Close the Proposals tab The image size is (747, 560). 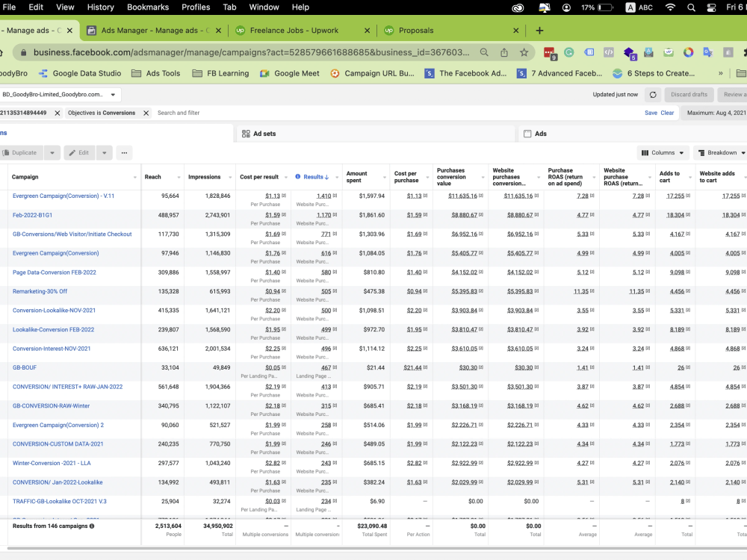coord(515,31)
